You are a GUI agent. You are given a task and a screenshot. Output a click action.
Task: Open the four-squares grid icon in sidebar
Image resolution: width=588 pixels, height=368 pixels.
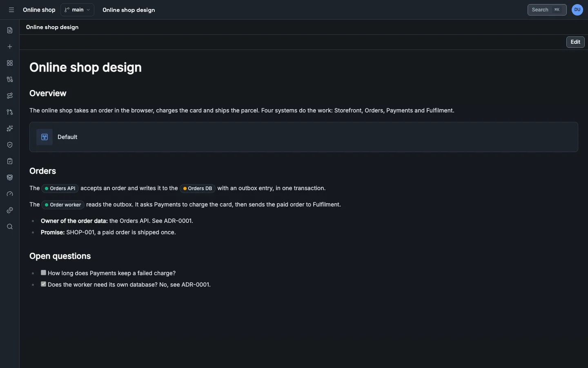[10, 63]
